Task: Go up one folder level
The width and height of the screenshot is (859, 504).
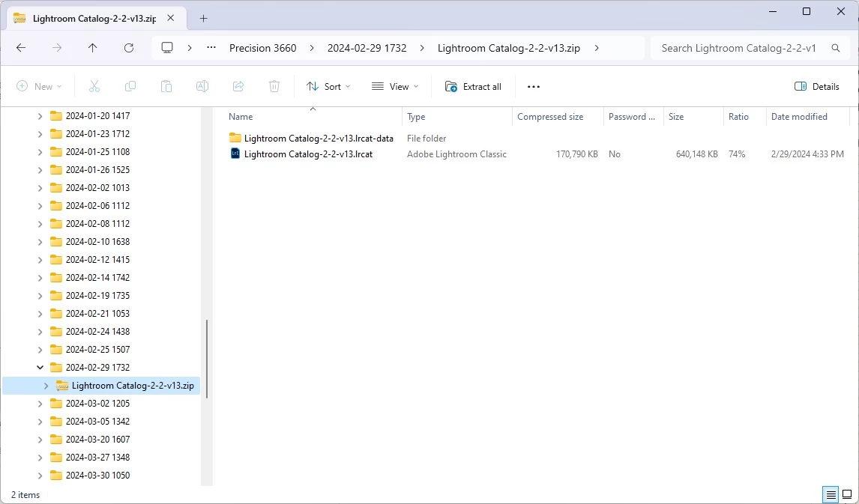Action: coord(93,48)
